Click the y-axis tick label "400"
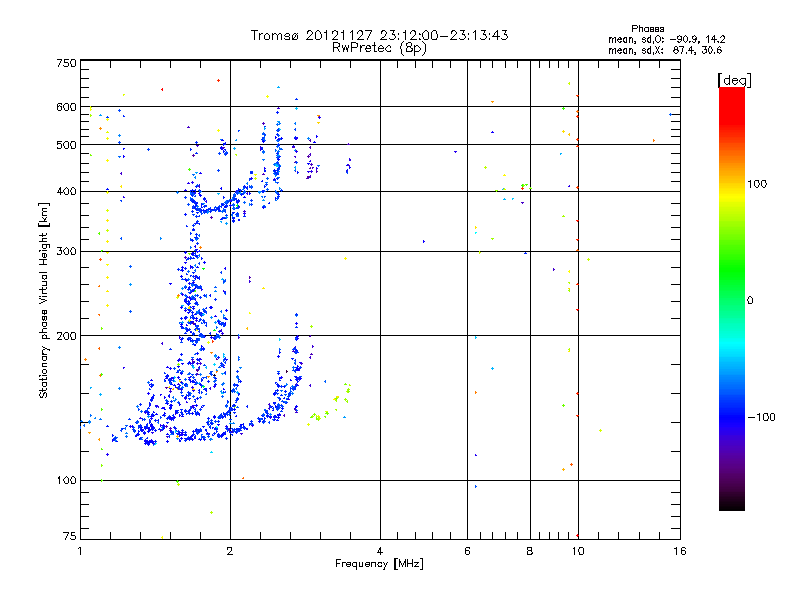800x600 pixels. coord(66,191)
